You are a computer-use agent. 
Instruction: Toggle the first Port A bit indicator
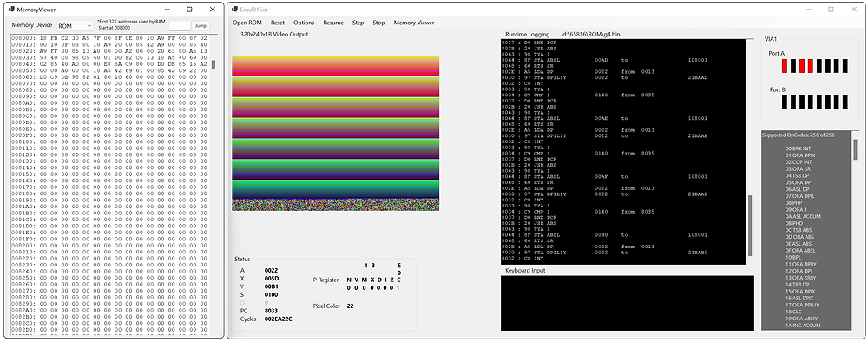[x=785, y=66]
